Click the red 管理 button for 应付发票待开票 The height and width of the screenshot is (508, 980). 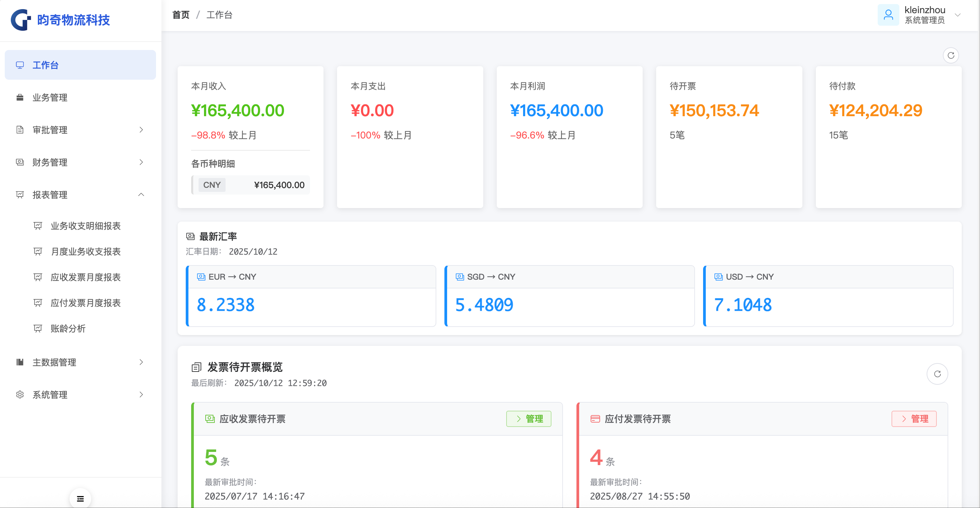tap(914, 418)
